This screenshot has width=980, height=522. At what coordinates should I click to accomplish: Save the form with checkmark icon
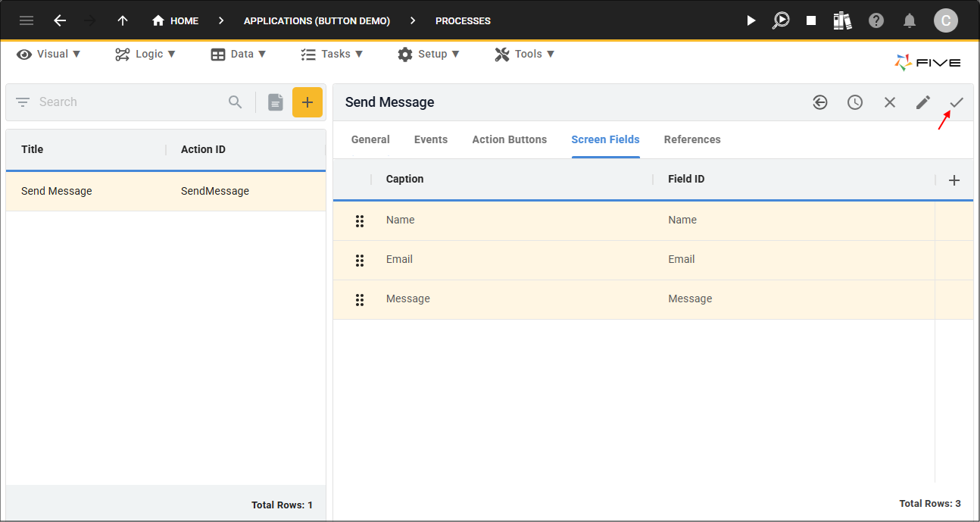957,102
